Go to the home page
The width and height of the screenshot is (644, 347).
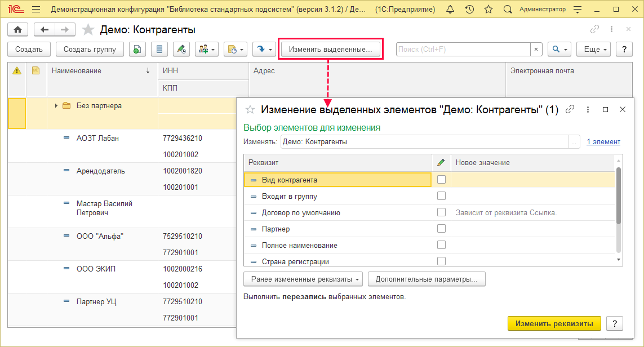point(17,29)
